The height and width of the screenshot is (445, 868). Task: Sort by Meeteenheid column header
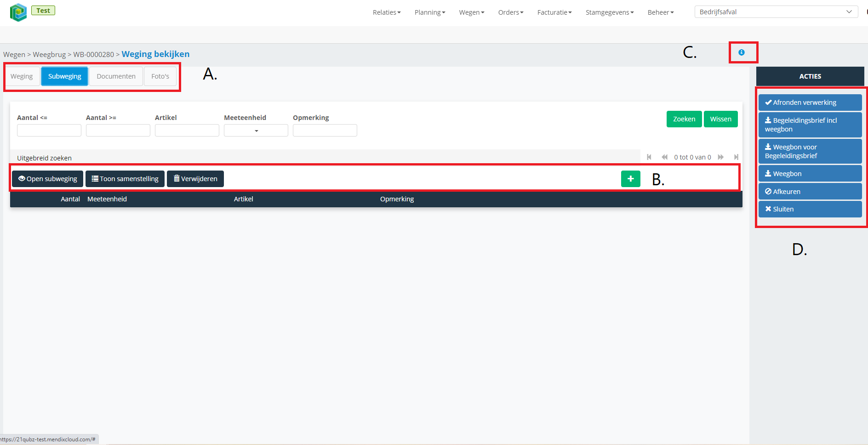107,199
